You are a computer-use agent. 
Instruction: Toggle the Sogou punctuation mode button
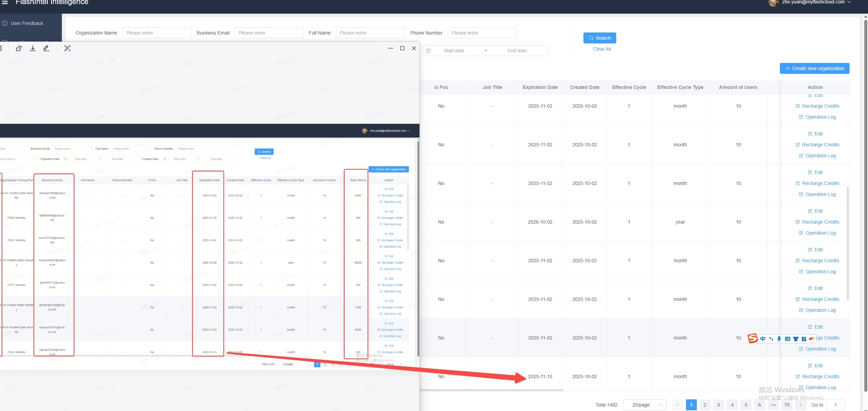(771, 339)
